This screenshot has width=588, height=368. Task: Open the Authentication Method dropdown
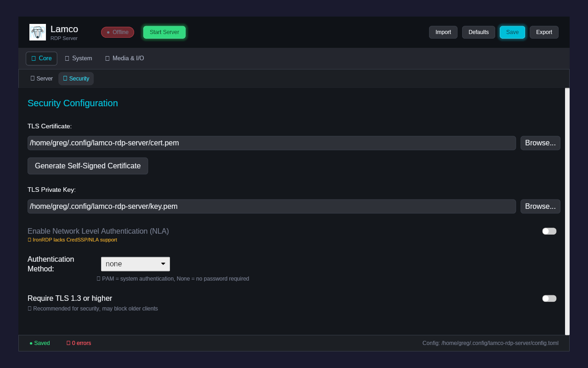135,264
